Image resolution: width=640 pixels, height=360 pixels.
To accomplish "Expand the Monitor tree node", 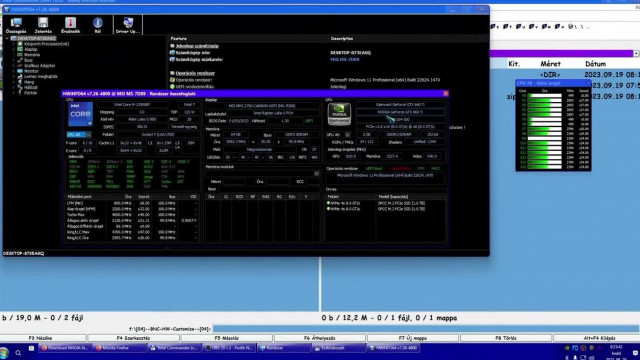I will pyautogui.click(x=13, y=71).
